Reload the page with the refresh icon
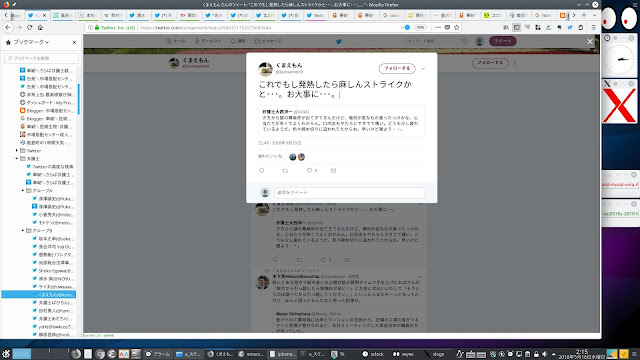This screenshot has height=360, width=640. (29, 27)
